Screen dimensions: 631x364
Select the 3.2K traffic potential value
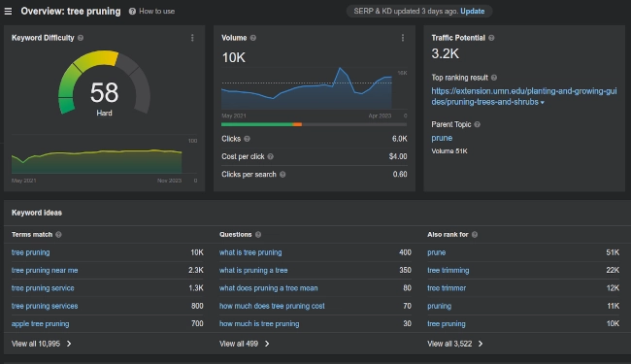click(x=445, y=54)
